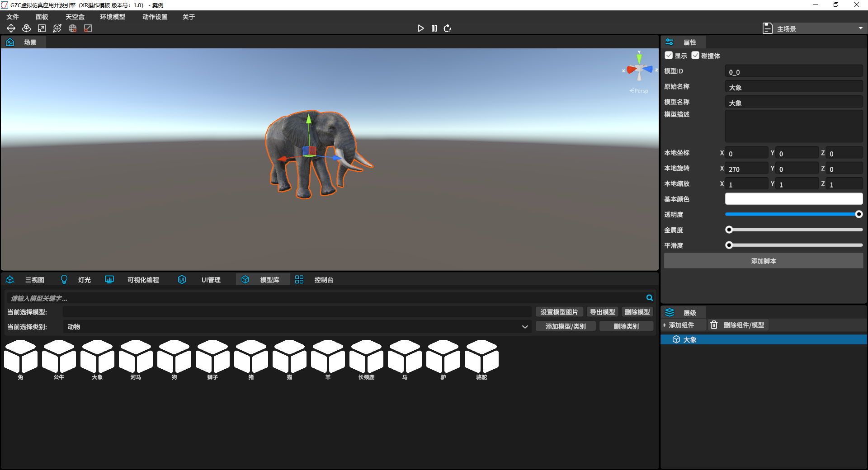Toggle the 碰撞体 checkbox

coord(695,56)
